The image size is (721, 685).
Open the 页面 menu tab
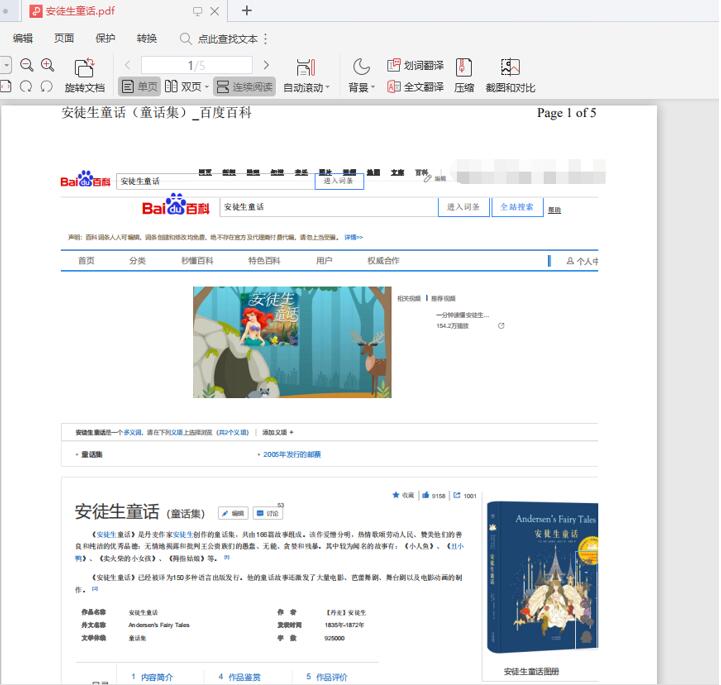[64, 38]
